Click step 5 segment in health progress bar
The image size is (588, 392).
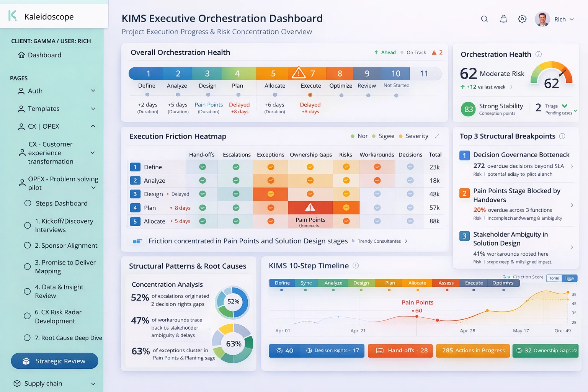click(x=273, y=73)
